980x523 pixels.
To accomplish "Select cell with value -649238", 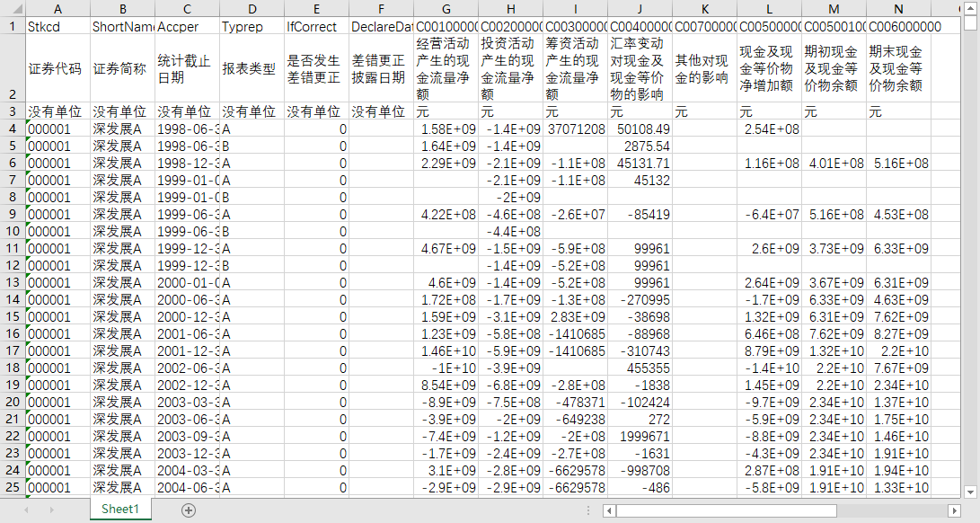I will [575, 419].
